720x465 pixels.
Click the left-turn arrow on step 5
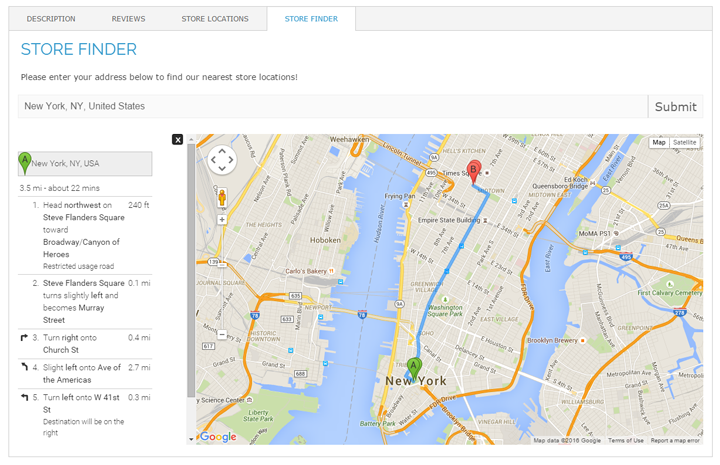click(23, 398)
